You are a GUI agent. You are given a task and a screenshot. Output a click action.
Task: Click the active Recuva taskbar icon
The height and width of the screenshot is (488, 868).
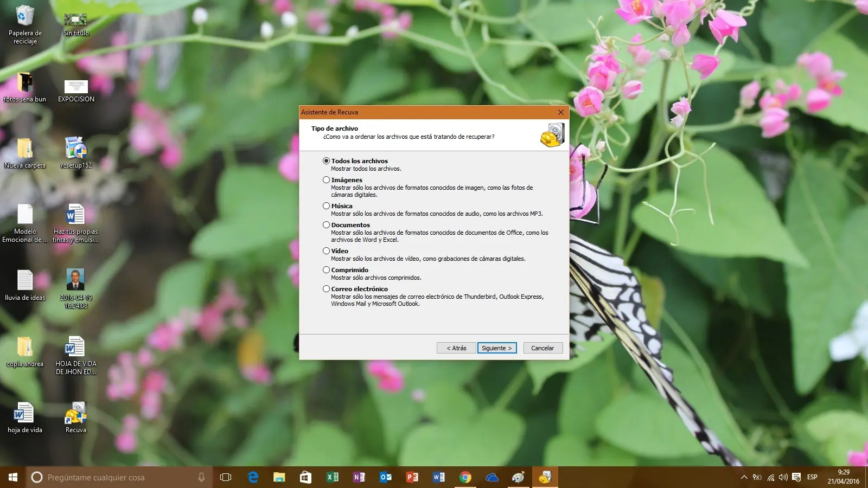click(x=545, y=477)
